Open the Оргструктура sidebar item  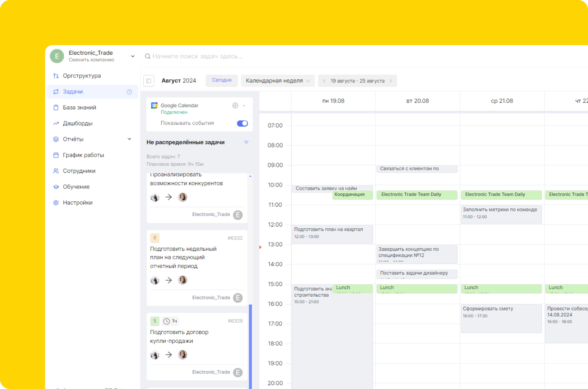(92, 76)
